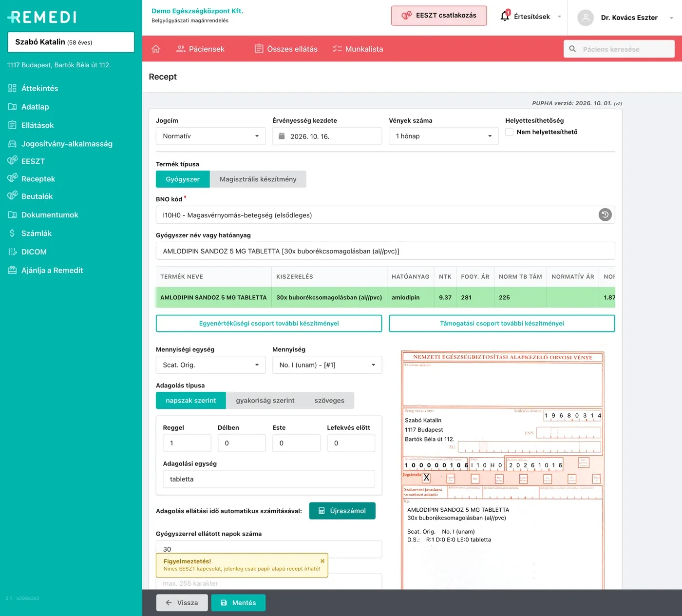The height and width of the screenshot is (616, 682).
Task: Click Támogatási csoport további készítményei
Action: coord(502,323)
